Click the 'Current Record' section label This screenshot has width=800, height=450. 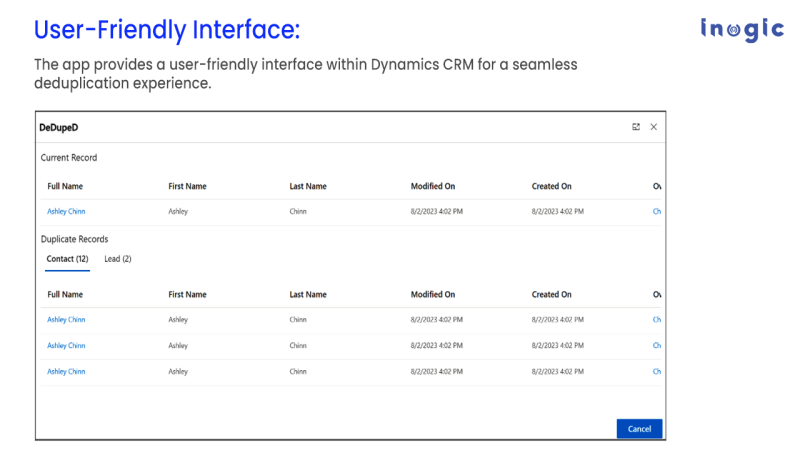click(69, 158)
